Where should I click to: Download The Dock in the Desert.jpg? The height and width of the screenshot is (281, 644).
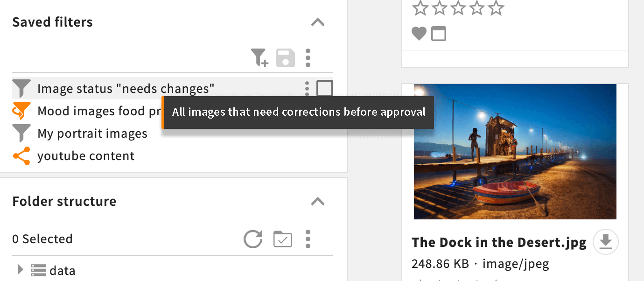[x=606, y=242]
